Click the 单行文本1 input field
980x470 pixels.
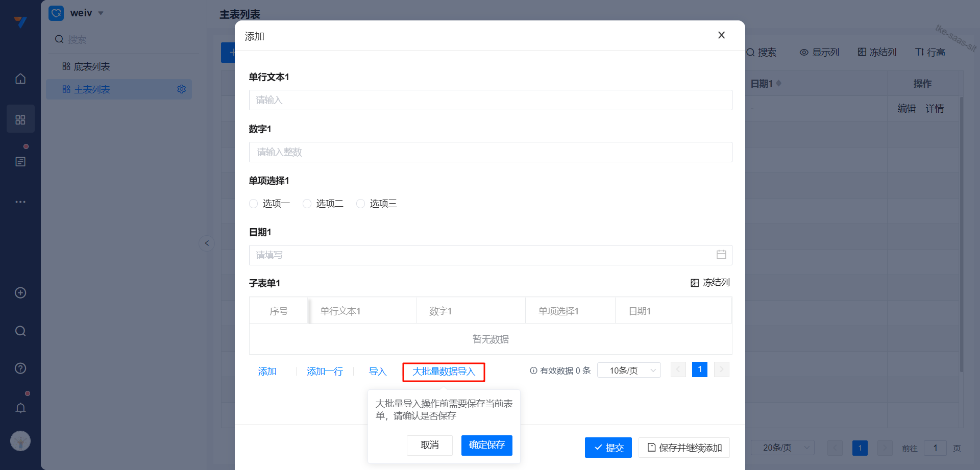[490, 100]
